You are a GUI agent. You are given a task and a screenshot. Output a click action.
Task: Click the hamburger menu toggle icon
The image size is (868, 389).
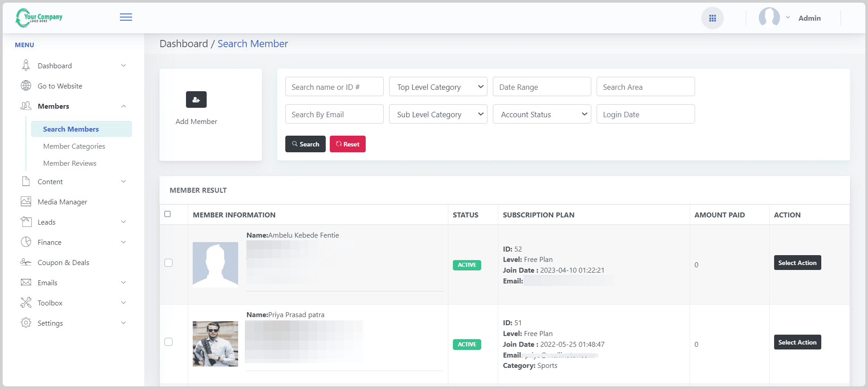pyautogui.click(x=126, y=17)
